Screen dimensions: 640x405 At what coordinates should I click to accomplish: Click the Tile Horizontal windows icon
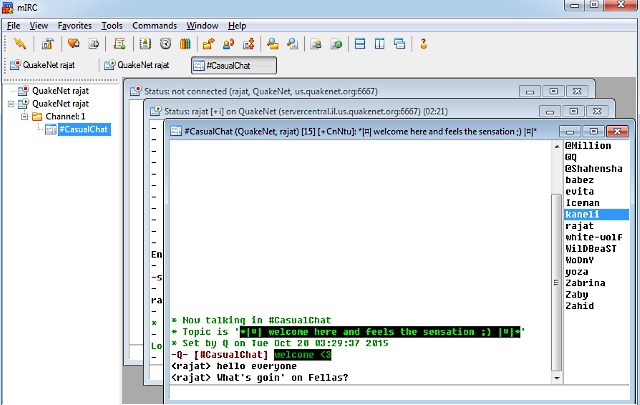(x=360, y=44)
